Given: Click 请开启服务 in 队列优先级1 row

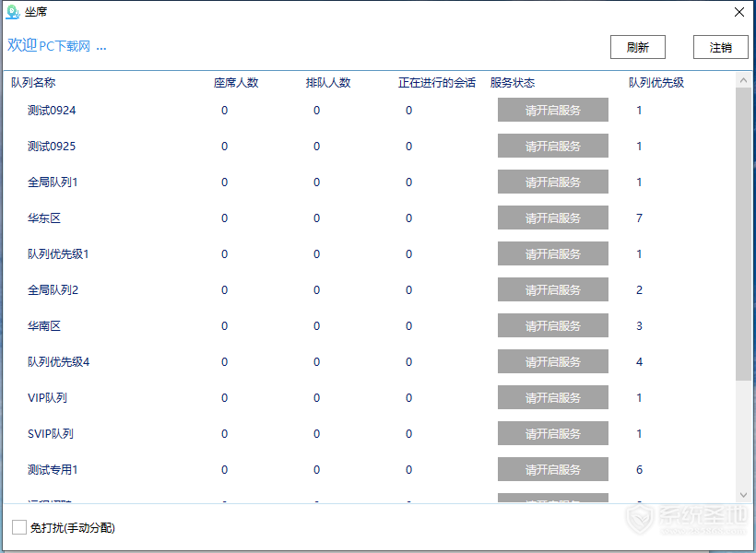Looking at the screenshot, I should [552, 253].
